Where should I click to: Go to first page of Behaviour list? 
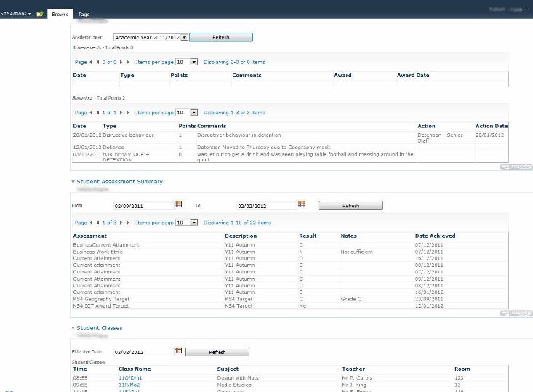click(91, 113)
